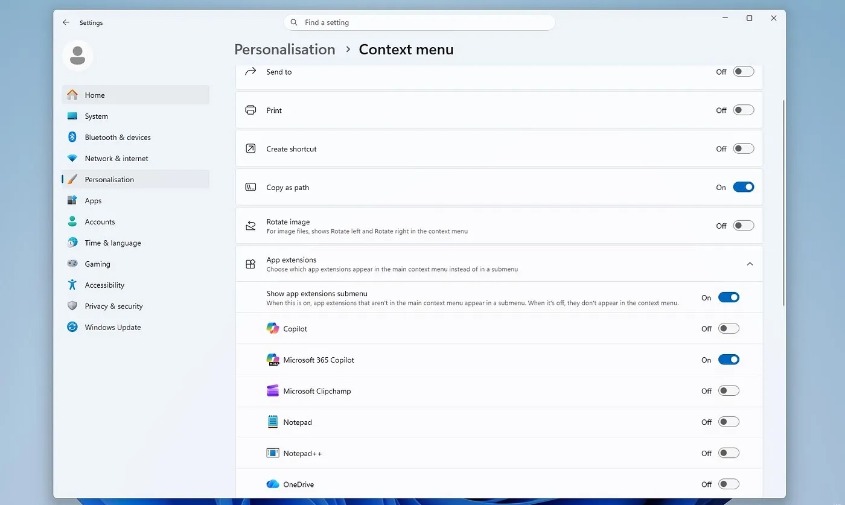Disable Show app extensions submenu toggle
845x505 pixels.
pos(729,298)
